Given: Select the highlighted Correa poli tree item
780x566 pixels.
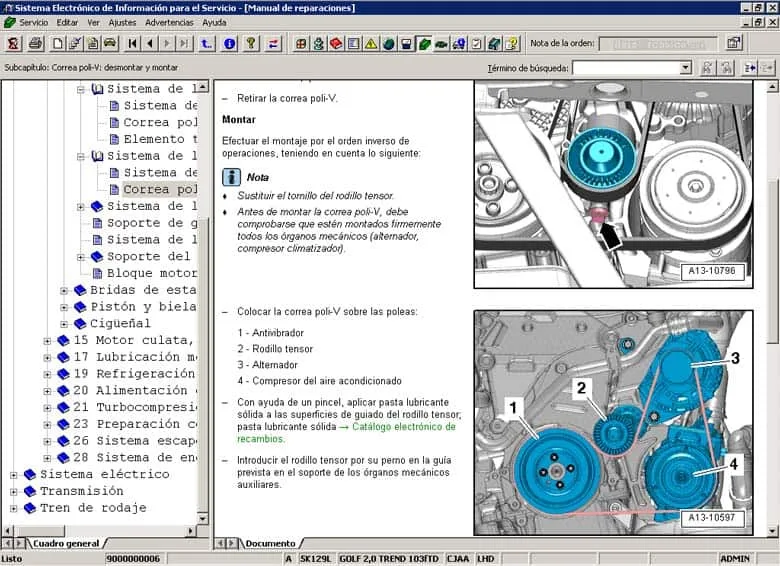Looking at the screenshot, I should (x=160, y=189).
